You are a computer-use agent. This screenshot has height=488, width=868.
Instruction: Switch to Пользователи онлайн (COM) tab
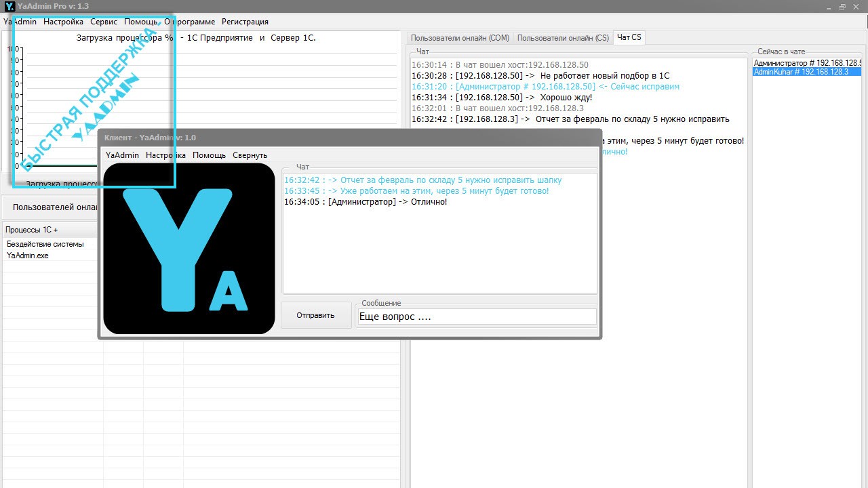460,38
